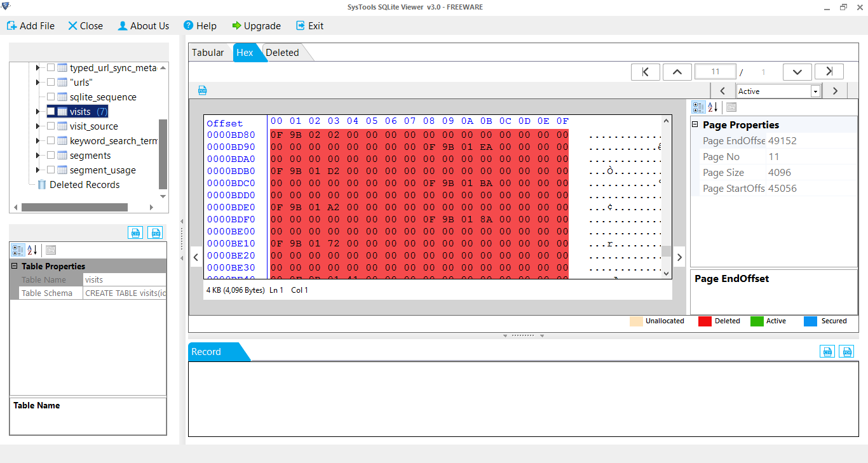Export table properties to PDF

click(155, 232)
